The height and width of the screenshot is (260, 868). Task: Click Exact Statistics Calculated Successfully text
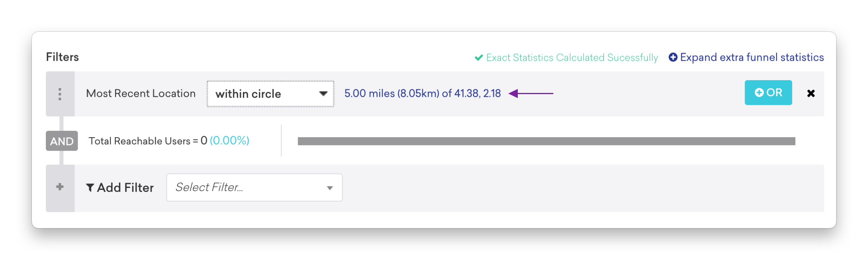tap(572, 58)
